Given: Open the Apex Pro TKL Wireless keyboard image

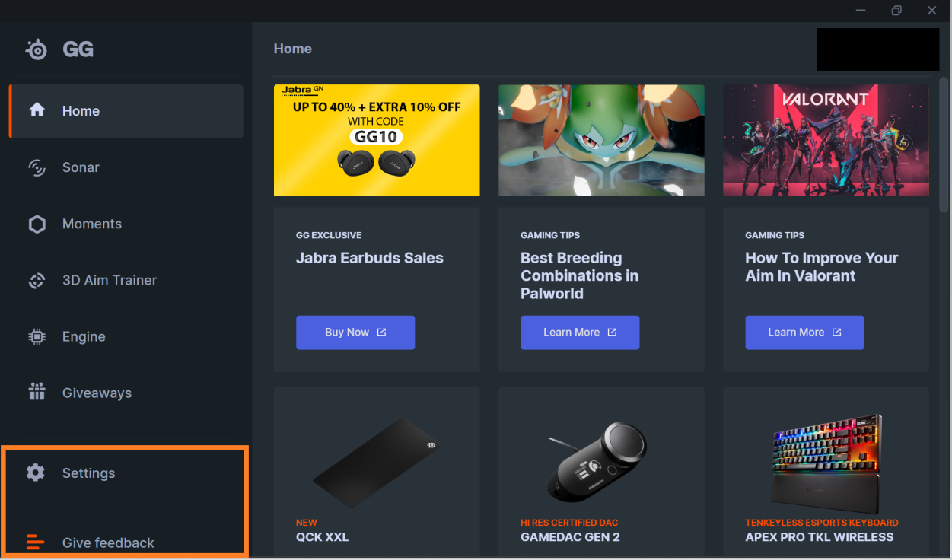Looking at the screenshot, I should pos(826,463).
